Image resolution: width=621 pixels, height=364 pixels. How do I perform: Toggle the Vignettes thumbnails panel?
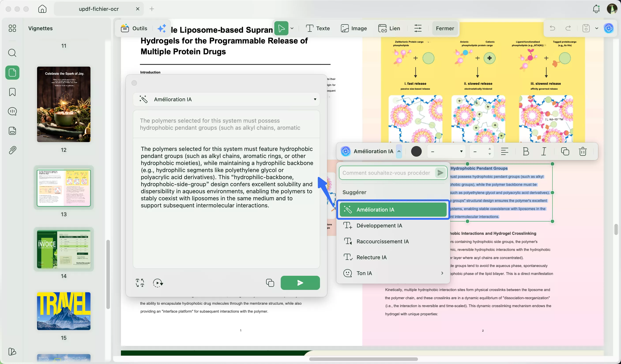(12, 73)
